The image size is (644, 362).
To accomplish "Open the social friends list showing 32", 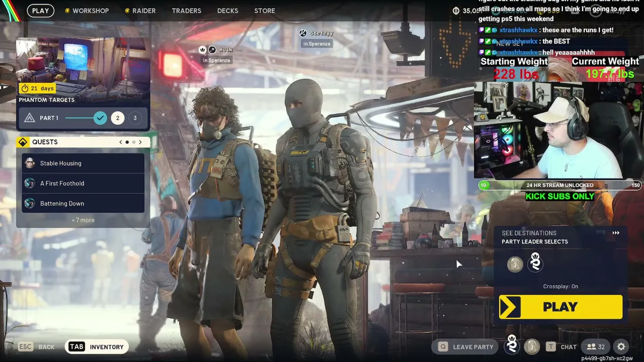I will [596, 347].
